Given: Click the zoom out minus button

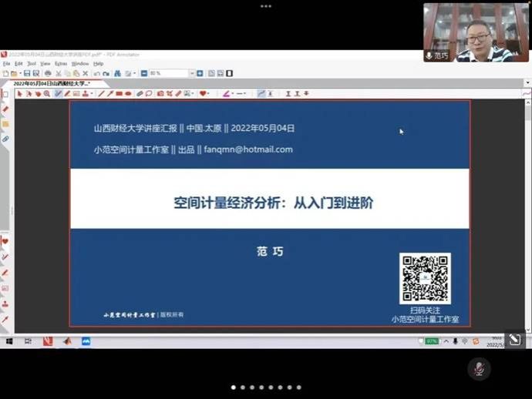Looking at the screenshot, I should point(144,73).
